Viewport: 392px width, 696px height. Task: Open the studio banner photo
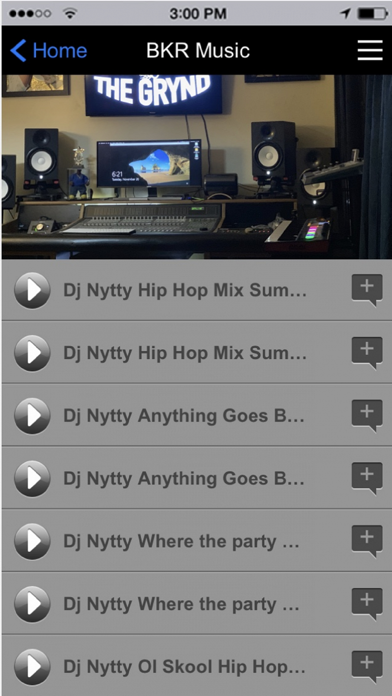tap(196, 167)
